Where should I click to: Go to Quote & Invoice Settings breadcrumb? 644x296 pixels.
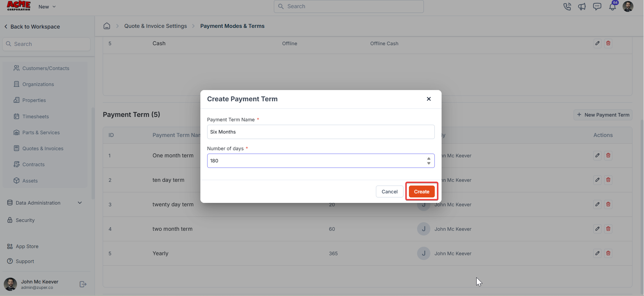pyautogui.click(x=155, y=26)
